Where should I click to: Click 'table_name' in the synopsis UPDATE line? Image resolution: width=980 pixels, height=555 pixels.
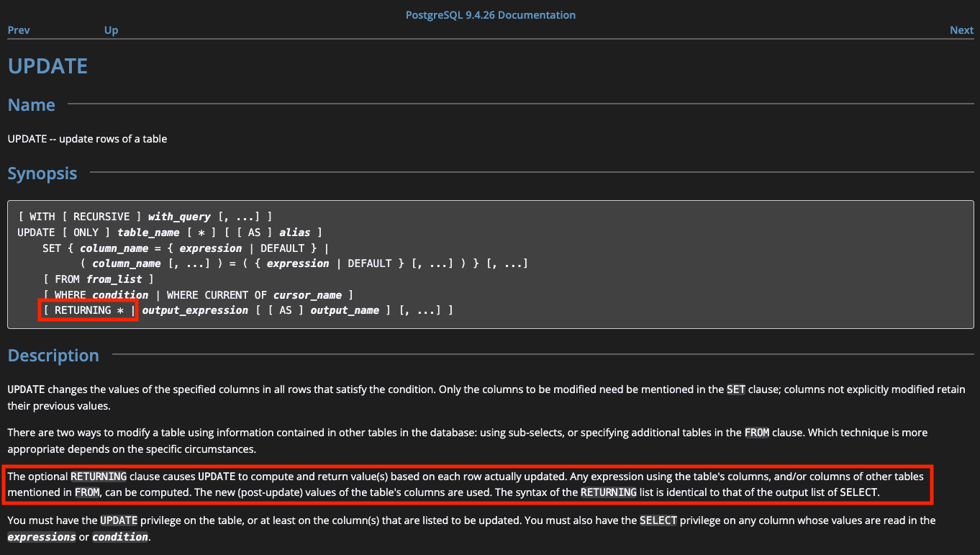coord(148,233)
